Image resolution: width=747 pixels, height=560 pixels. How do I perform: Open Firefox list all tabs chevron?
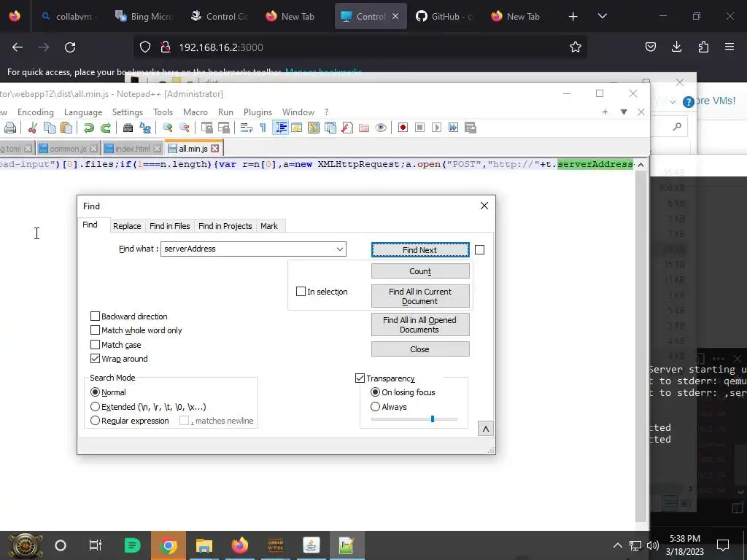[x=602, y=16]
